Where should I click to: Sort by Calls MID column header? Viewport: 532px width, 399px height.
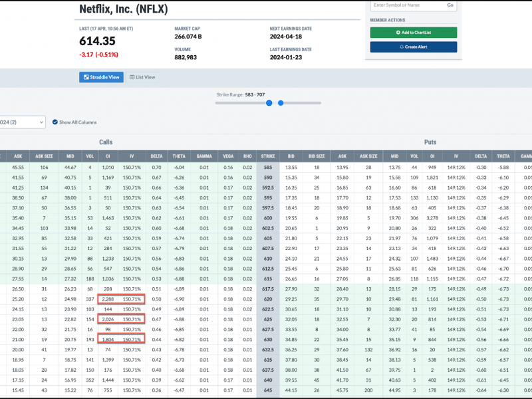[70, 156]
